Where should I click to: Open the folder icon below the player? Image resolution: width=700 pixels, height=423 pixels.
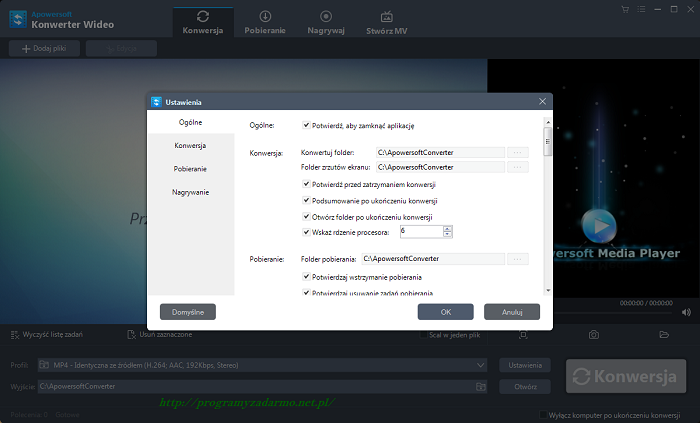point(663,334)
